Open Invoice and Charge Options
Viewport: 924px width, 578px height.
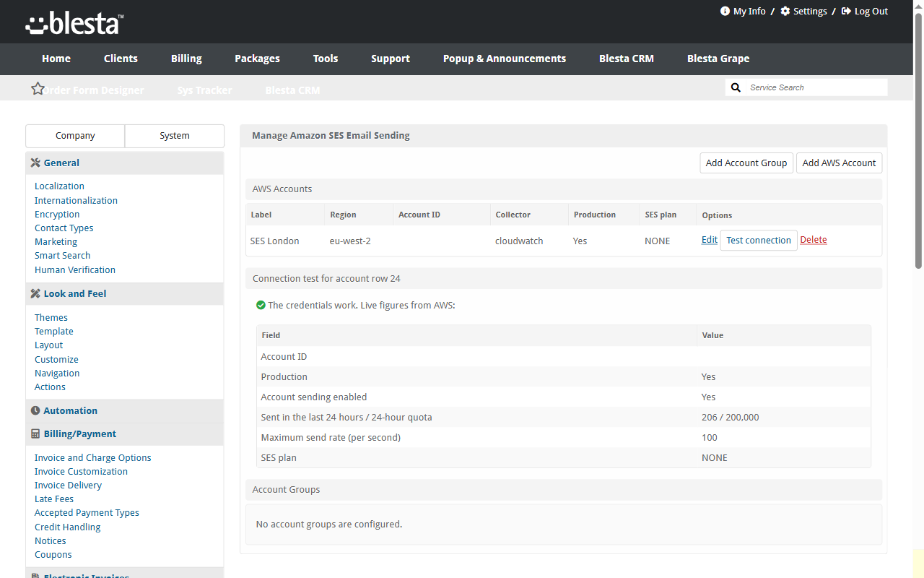click(93, 458)
